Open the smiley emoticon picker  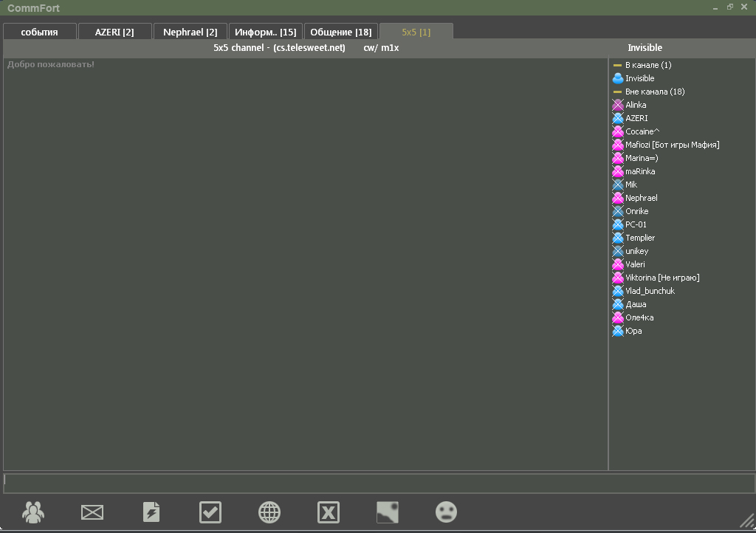tap(446, 512)
